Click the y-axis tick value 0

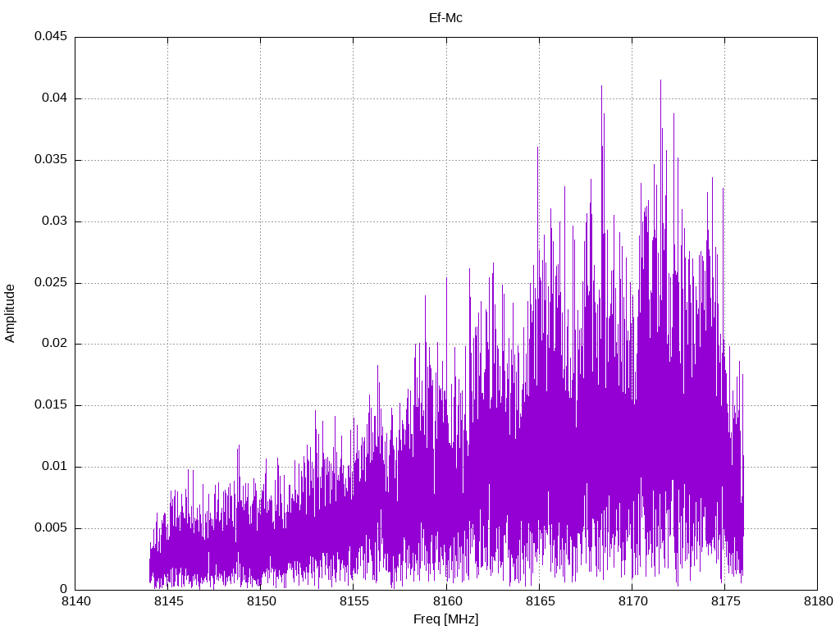64,589
